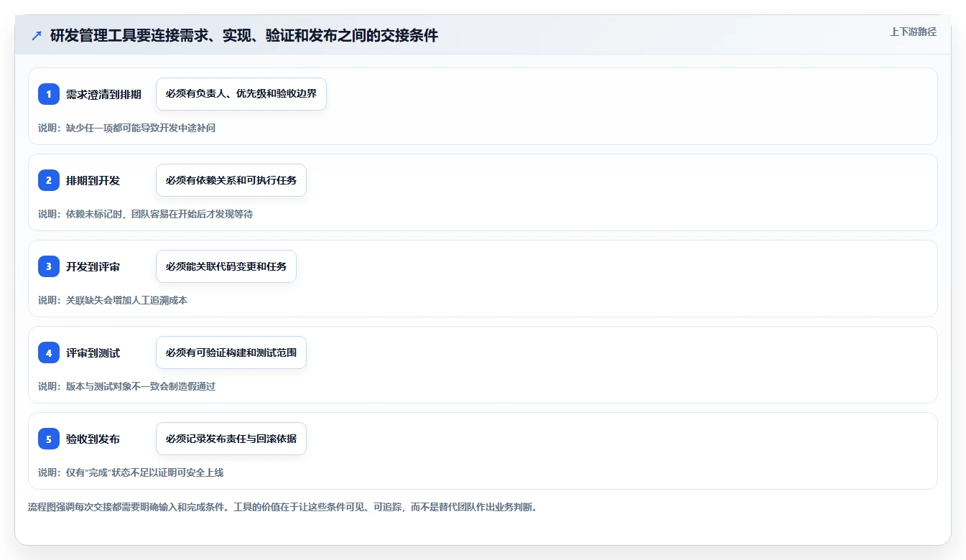Viewport: 966px width, 560px height.
Task: Click the note 关联缺失会增加人工追溯成本
Action: [x=113, y=300]
